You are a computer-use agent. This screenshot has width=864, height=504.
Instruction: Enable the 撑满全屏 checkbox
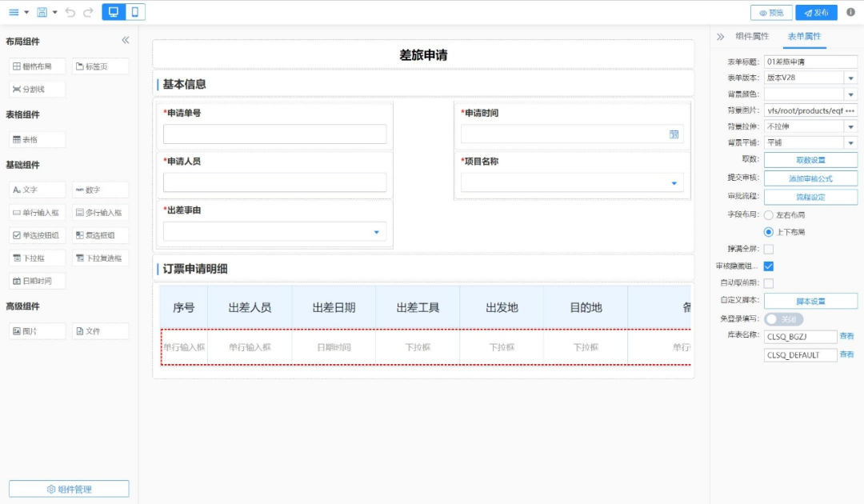click(769, 249)
